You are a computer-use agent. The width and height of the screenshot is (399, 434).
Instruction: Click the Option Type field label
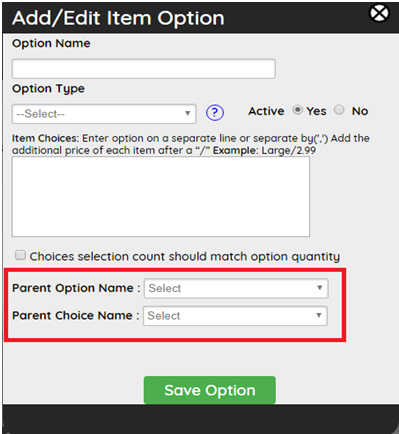[48, 89]
